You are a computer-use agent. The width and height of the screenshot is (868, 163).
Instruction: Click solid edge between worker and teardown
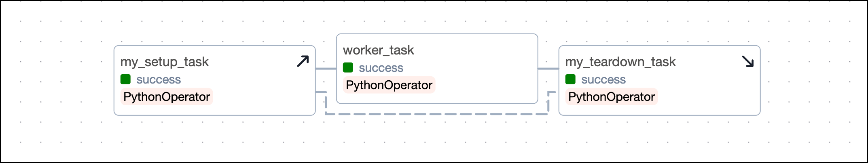click(548, 69)
